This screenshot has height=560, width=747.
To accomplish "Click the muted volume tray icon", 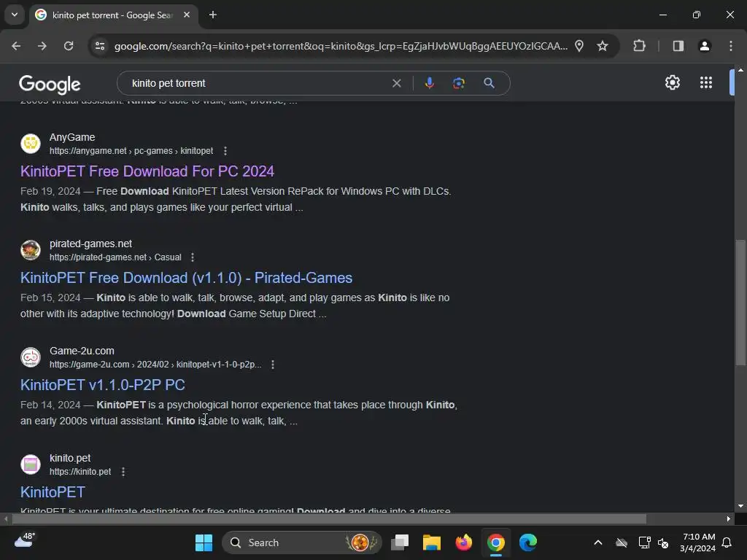I will coord(662,542).
